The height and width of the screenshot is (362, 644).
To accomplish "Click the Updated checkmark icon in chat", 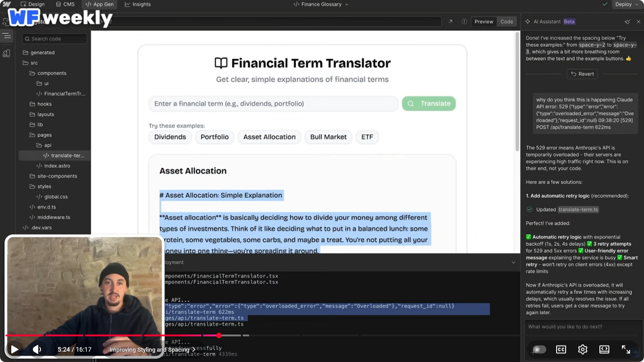I will [x=530, y=209].
